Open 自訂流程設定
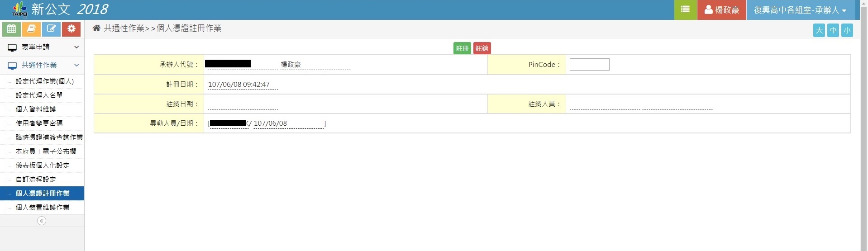Viewport: 868px width, 251px height. (x=36, y=180)
